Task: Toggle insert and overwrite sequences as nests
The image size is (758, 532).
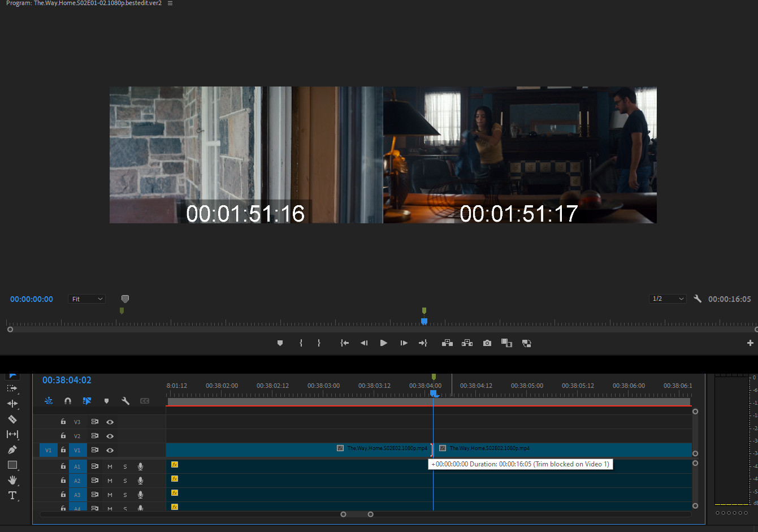Action: click(x=49, y=401)
